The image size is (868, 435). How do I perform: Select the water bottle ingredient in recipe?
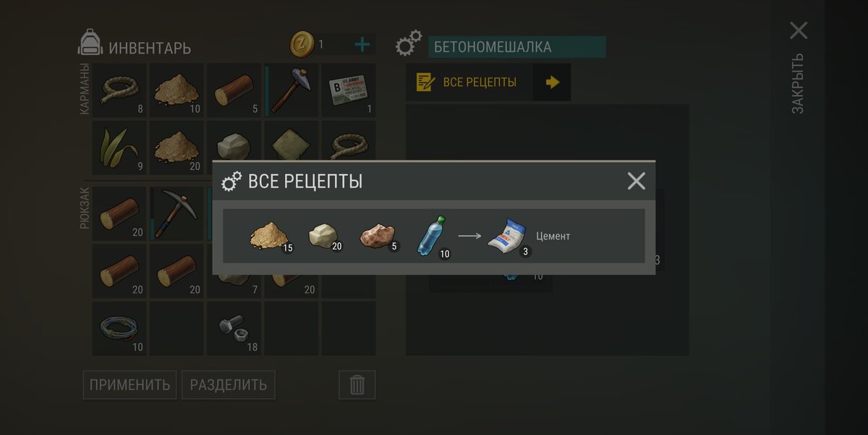point(431,236)
